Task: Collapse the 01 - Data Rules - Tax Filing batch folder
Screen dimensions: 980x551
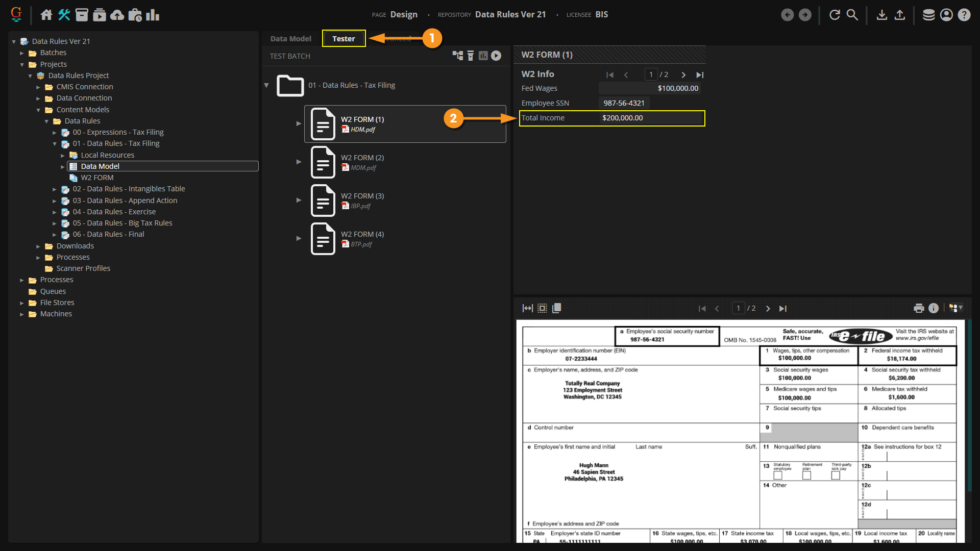Action: 266,85
